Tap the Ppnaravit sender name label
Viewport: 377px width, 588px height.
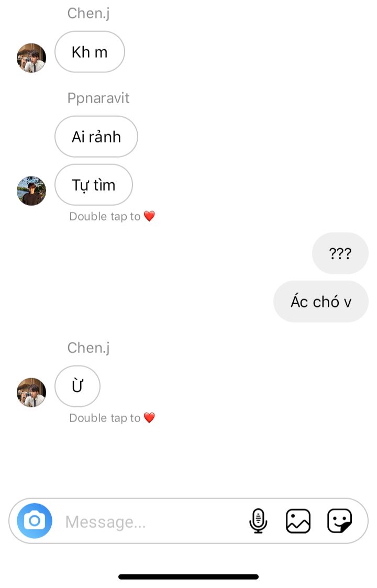tap(98, 98)
